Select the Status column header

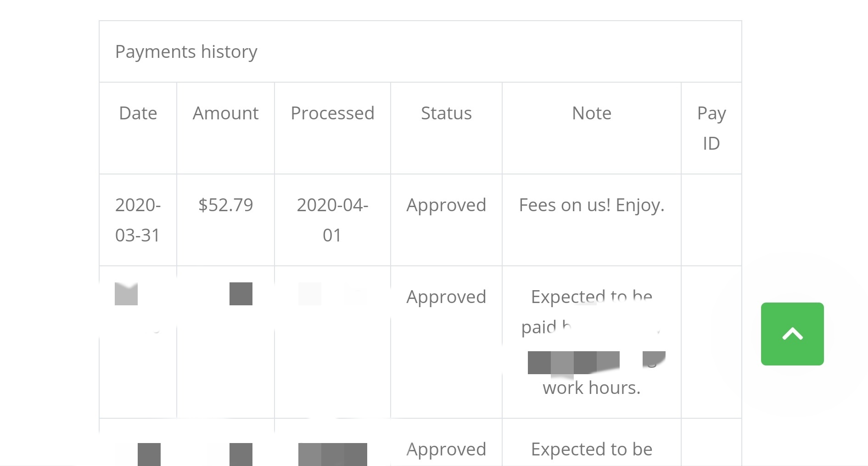coord(446,113)
